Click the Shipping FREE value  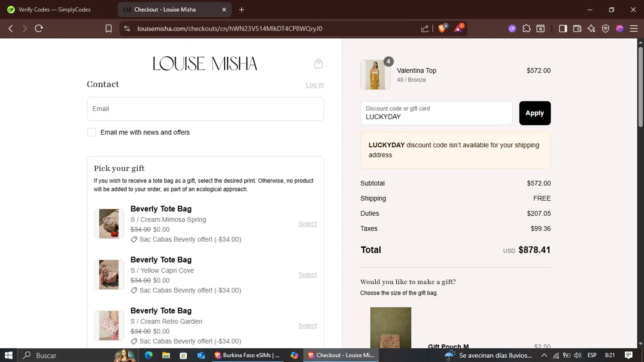click(x=542, y=198)
